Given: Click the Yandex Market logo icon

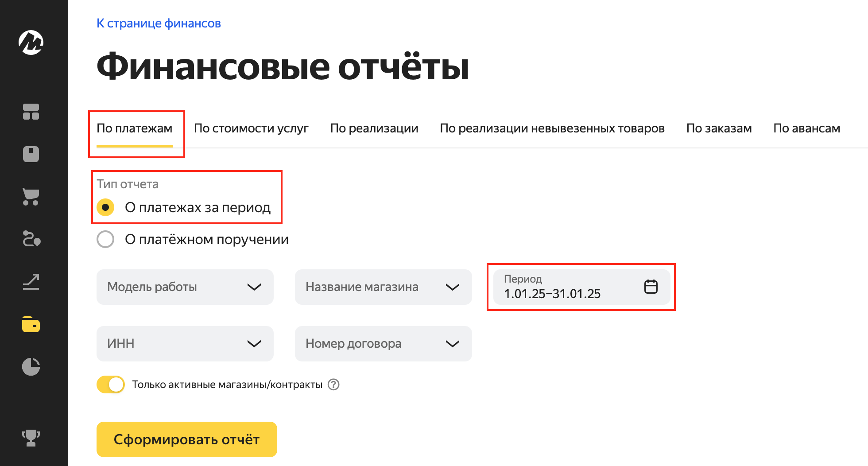Looking at the screenshot, I should [x=31, y=43].
